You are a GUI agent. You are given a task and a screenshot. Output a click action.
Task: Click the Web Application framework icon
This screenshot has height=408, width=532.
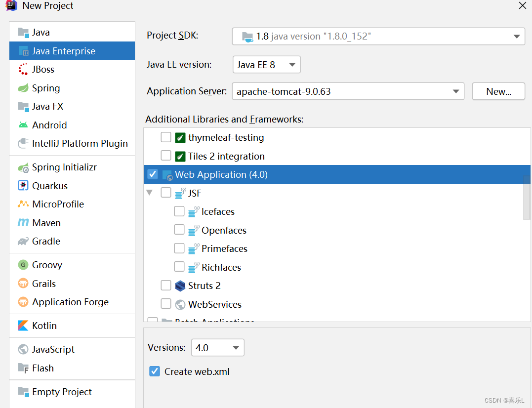pos(167,175)
